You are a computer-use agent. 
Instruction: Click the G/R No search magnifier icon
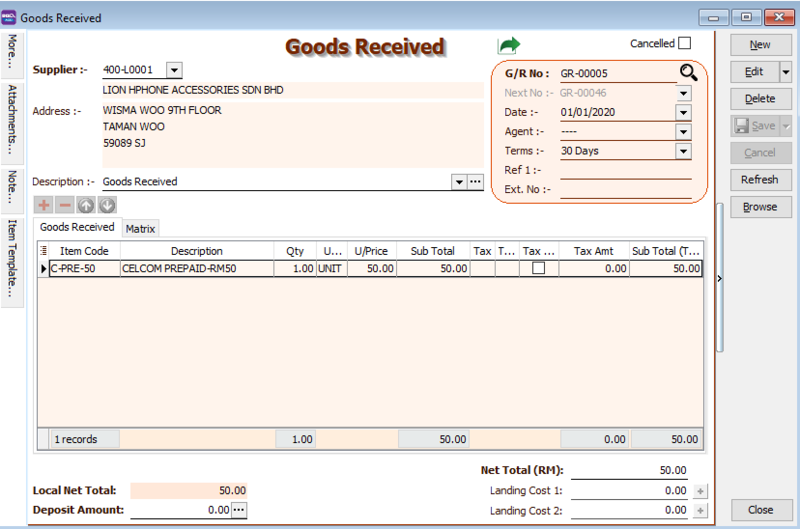(687, 72)
